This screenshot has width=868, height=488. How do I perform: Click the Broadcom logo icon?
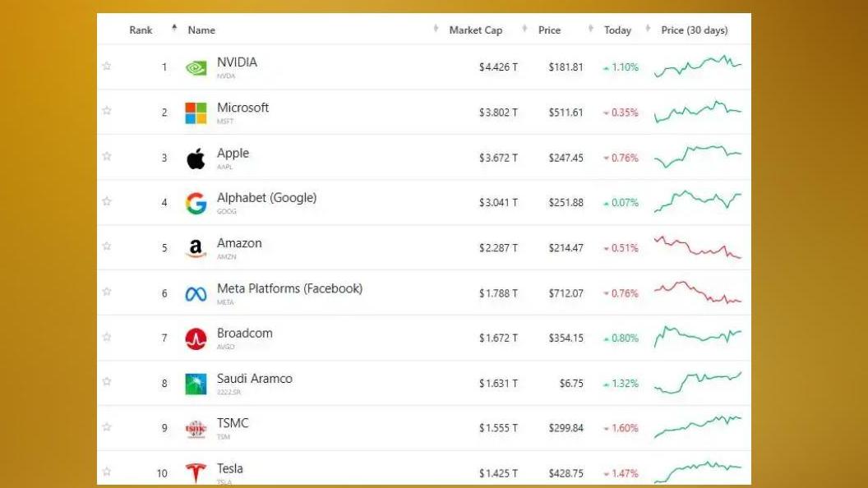(x=196, y=338)
